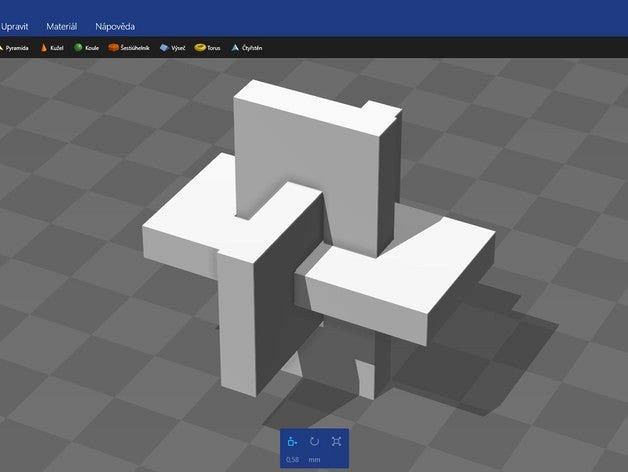Screen dimensions: 628x472
Task: Select the Move tool icon
Action: (x=292, y=441)
